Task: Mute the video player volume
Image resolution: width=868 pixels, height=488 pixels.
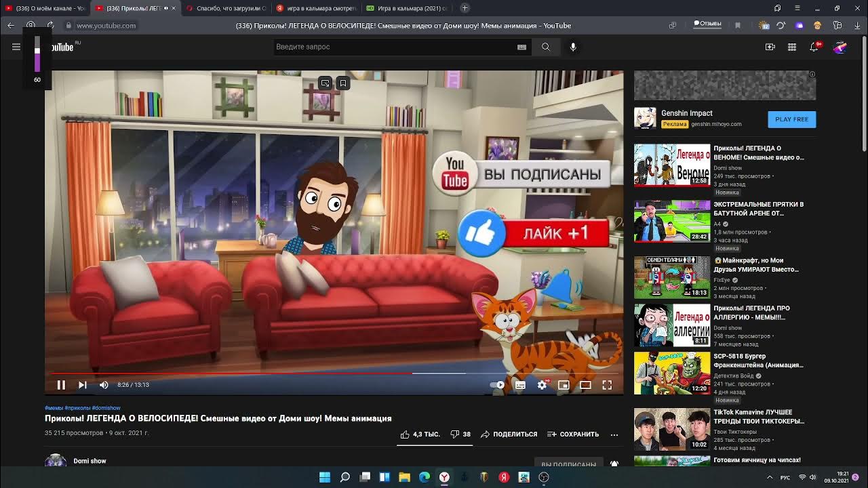Action: click(x=104, y=385)
